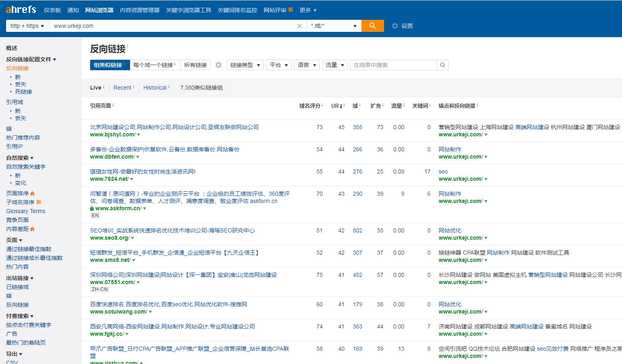
Task: Switch to 所有链接 mode
Action: pos(195,65)
